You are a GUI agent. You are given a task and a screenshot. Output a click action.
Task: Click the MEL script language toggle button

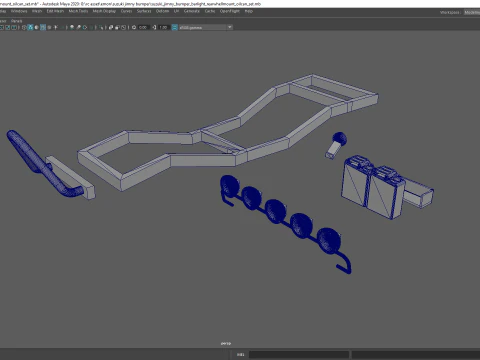click(x=241, y=354)
